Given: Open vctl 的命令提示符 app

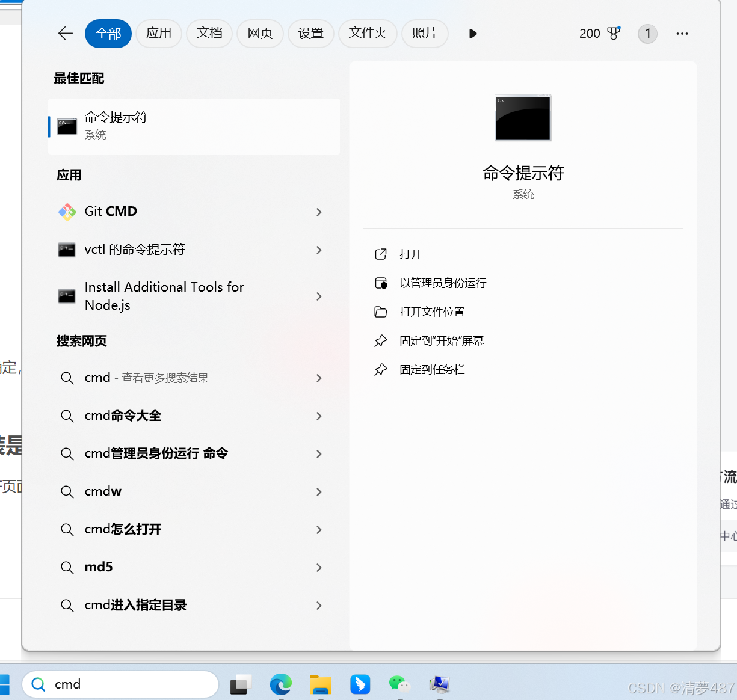Looking at the screenshot, I should [135, 250].
